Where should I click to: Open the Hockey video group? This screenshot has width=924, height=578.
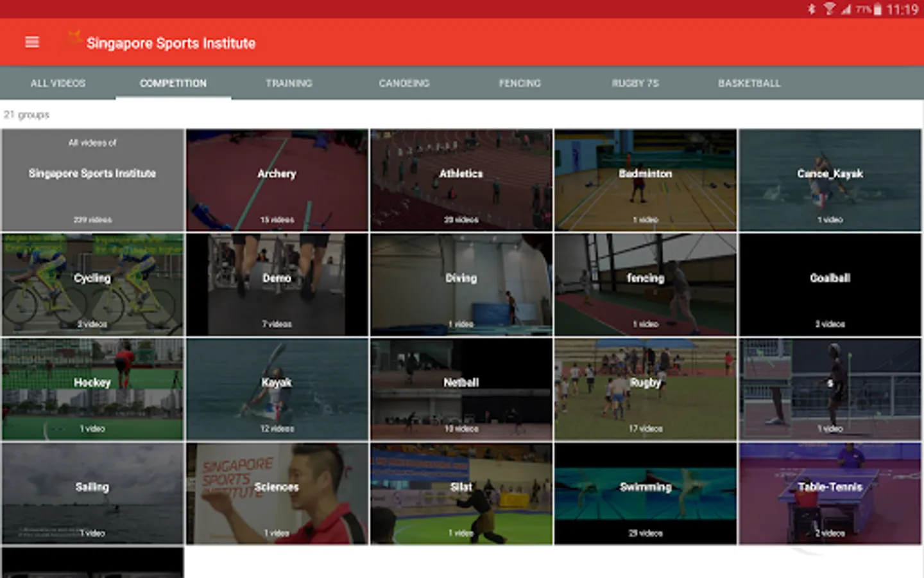click(92, 389)
